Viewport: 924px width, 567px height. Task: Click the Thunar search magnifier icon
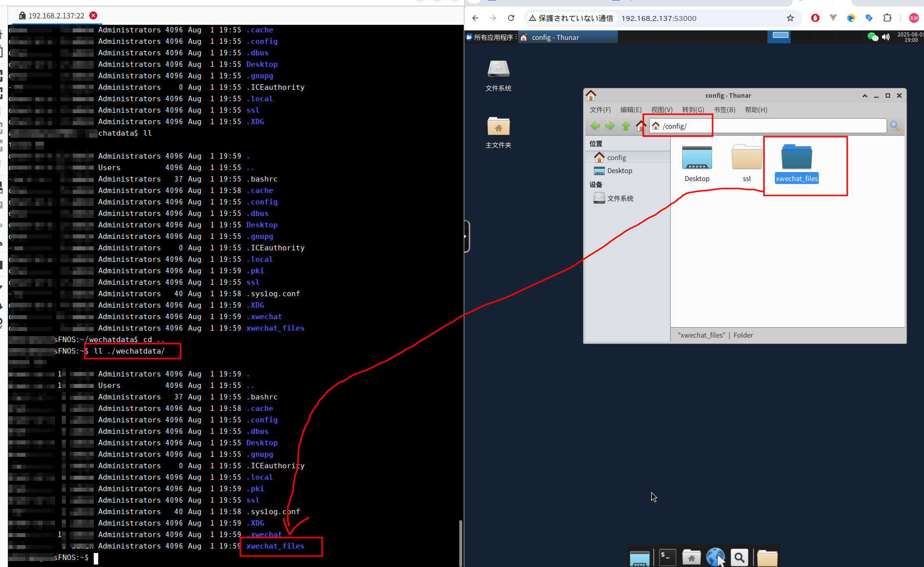[x=895, y=126]
